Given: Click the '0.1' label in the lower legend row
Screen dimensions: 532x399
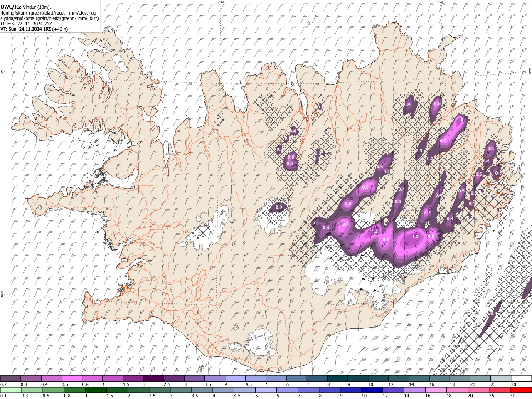Looking at the screenshot, I should click(3, 396).
